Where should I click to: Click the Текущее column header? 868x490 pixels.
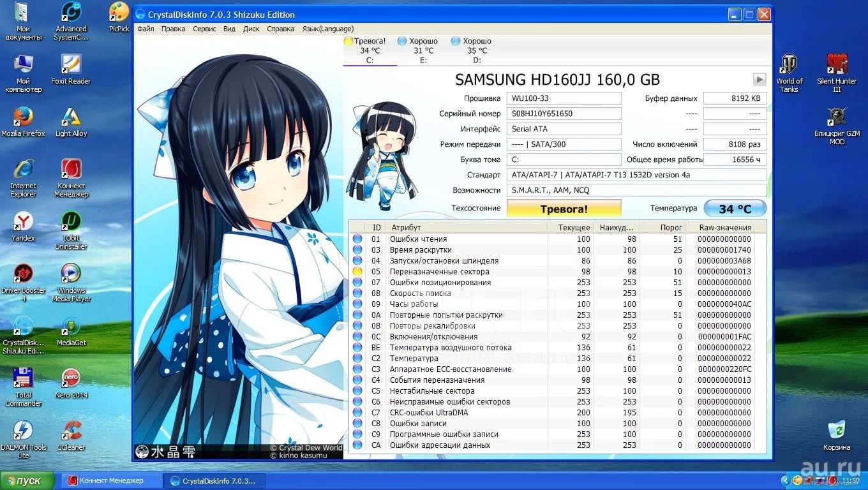pos(571,227)
